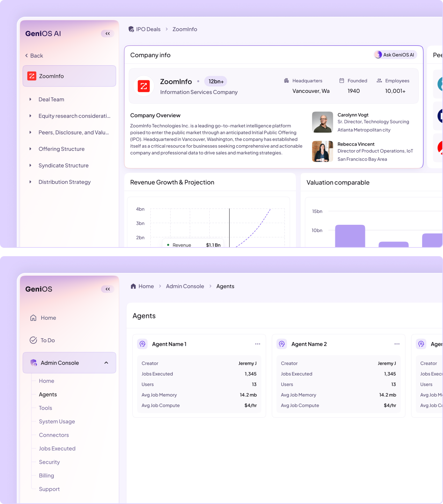
Task: Click the Home breadcrumb link
Action: (146, 286)
